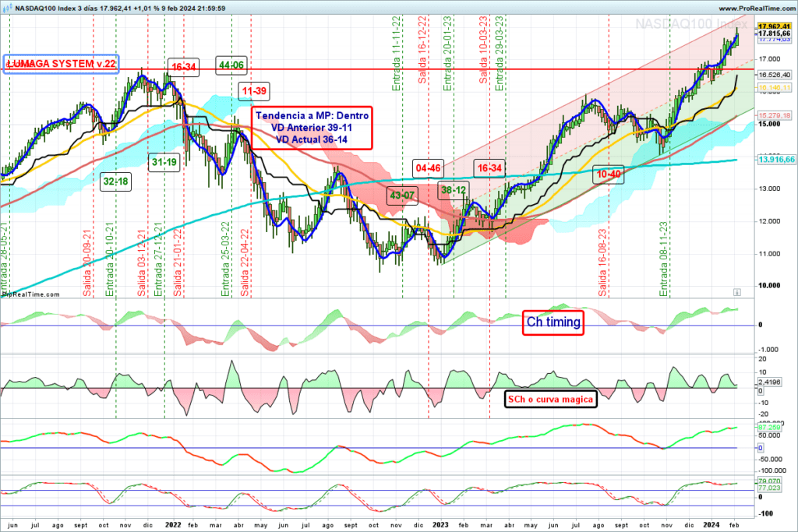Click the 16.526,40 price tag
The image size is (798, 532).
tap(774, 75)
